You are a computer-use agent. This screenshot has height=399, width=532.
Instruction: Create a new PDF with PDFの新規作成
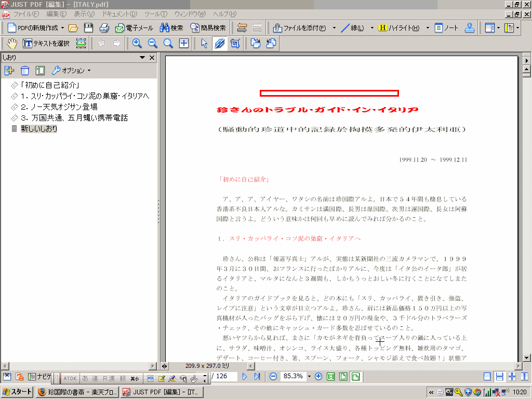[x=33, y=28]
